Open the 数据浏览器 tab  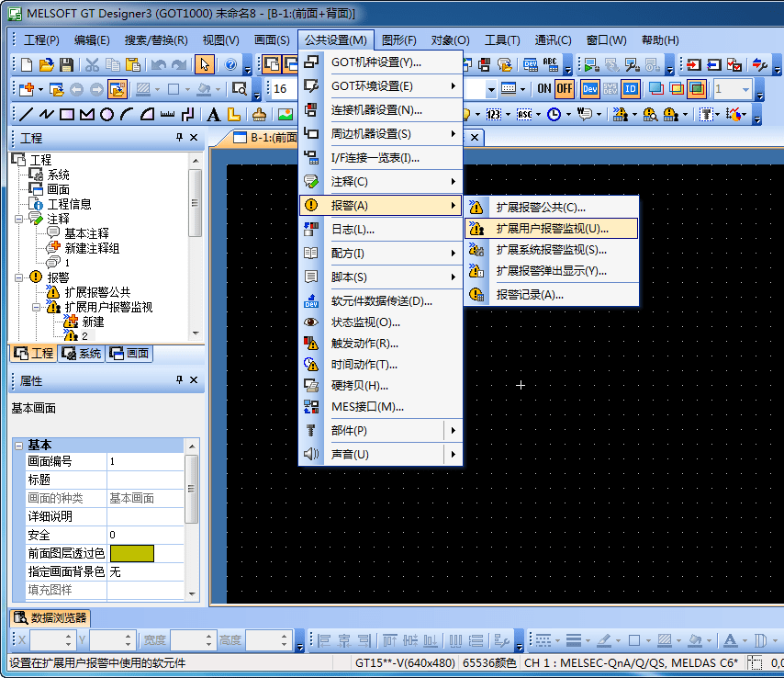pyautogui.click(x=50, y=617)
